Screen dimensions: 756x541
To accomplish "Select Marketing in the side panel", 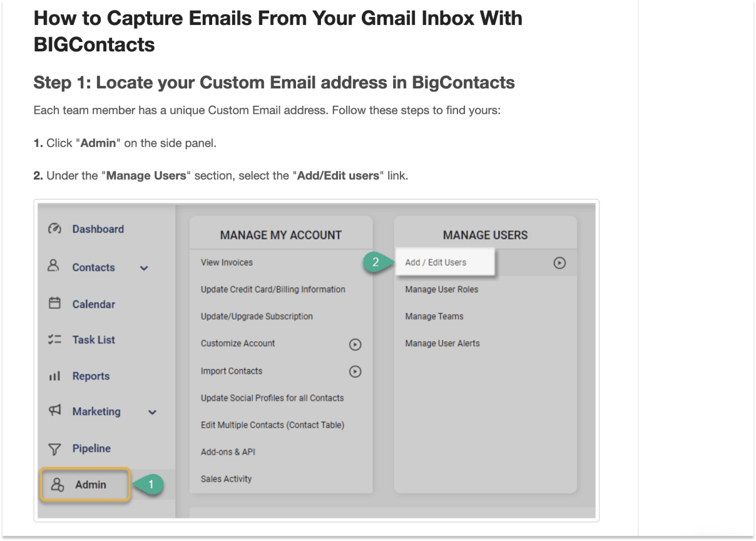I will pos(96,411).
